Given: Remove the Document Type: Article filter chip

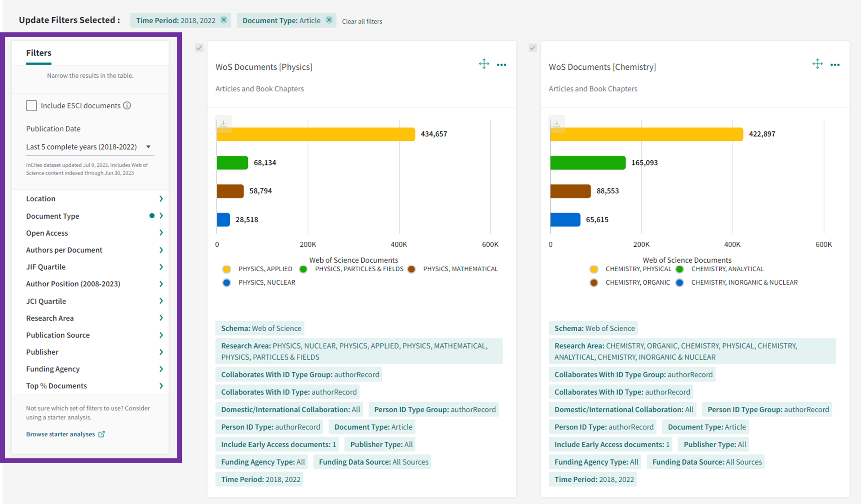Looking at the screenshot, I should [x=328, y=20].
